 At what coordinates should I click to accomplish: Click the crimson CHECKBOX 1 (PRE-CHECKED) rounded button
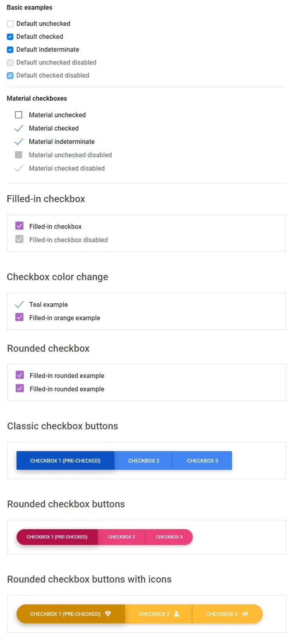click(57, 537)
